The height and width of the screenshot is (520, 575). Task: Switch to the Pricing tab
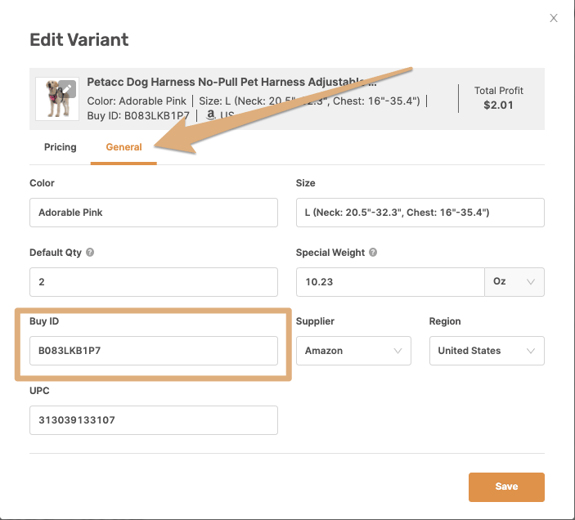(x=60, y=147)
